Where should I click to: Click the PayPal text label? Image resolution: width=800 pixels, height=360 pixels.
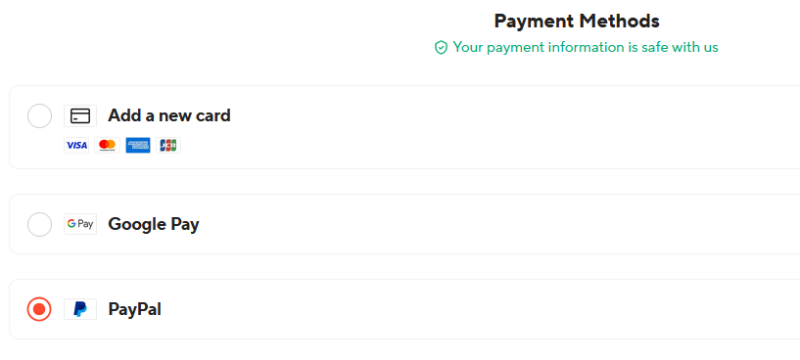[135, 310]
